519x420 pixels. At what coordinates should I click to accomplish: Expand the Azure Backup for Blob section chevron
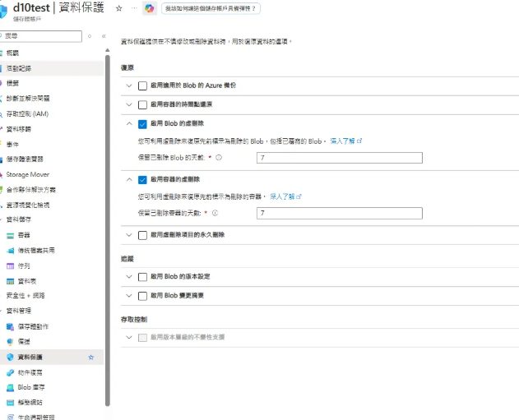(x=129, y=85)
